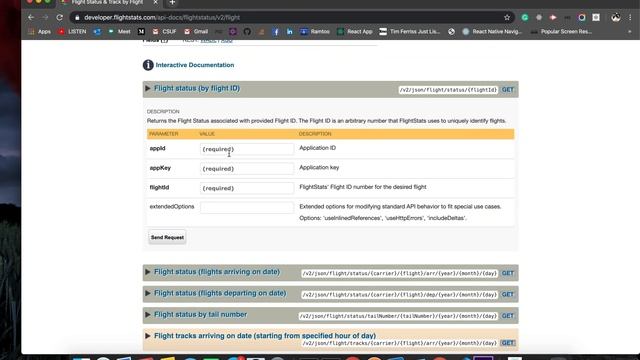Viewport: 640px width, 360px height.
Task: Click the address bar URL
Action: tap(162, 18)
